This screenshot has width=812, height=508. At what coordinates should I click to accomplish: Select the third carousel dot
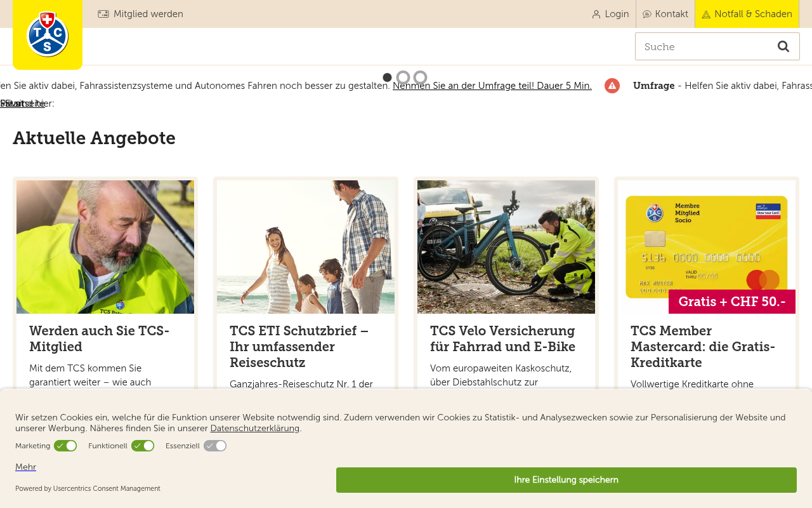point(420,77)
